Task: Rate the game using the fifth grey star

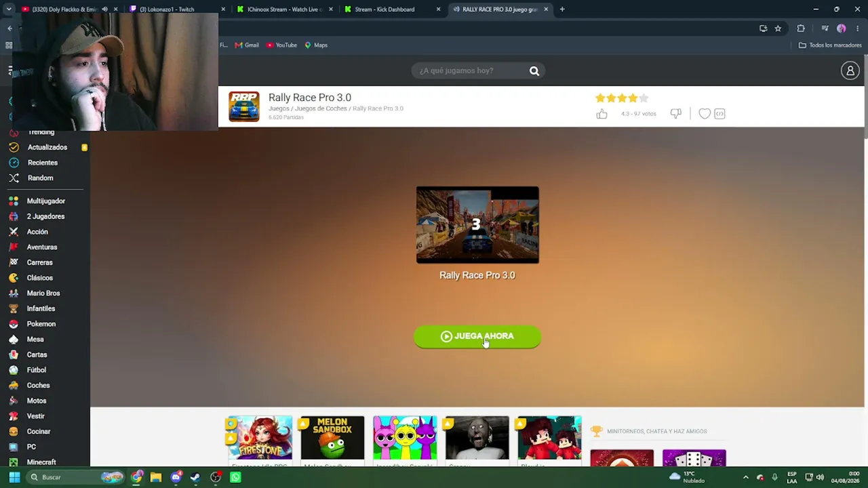Action: click(x=644, y=98)
